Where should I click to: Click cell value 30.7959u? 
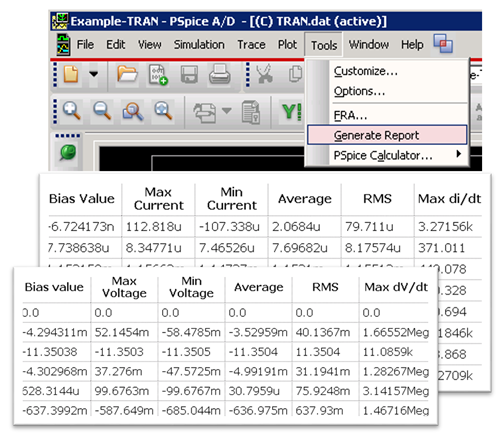(x=254, y=391)
